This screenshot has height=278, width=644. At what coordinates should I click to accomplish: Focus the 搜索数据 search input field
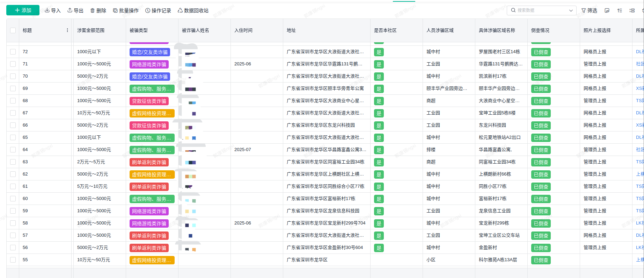click(x=541, y=10)
